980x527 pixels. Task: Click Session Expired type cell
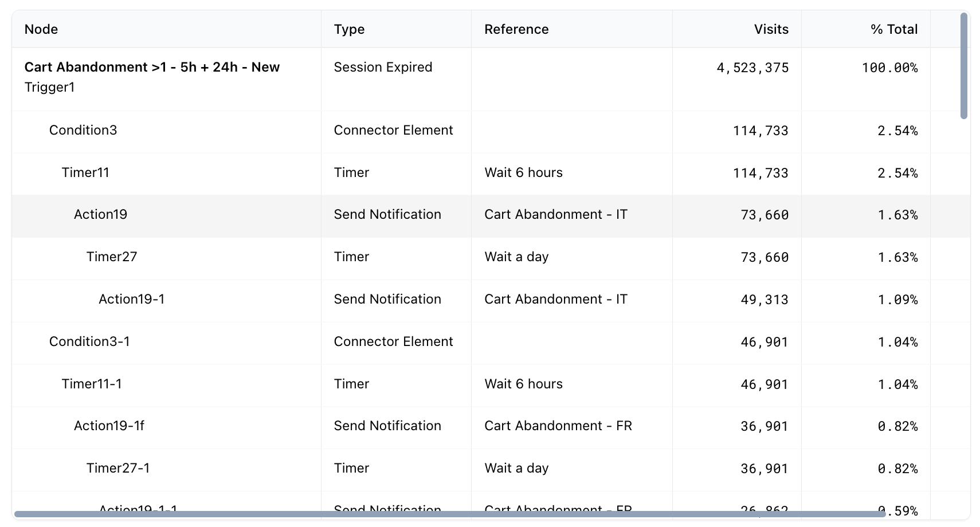click(383, 67)
